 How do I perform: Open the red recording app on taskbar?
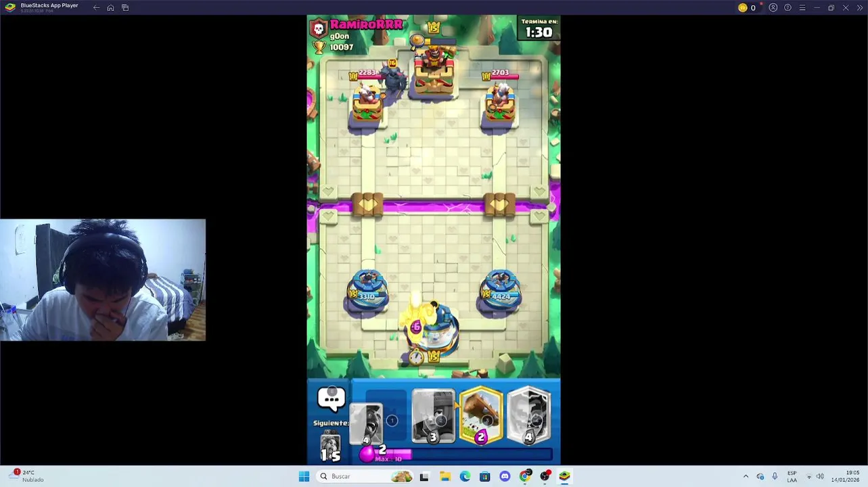[x=545, y=476]
